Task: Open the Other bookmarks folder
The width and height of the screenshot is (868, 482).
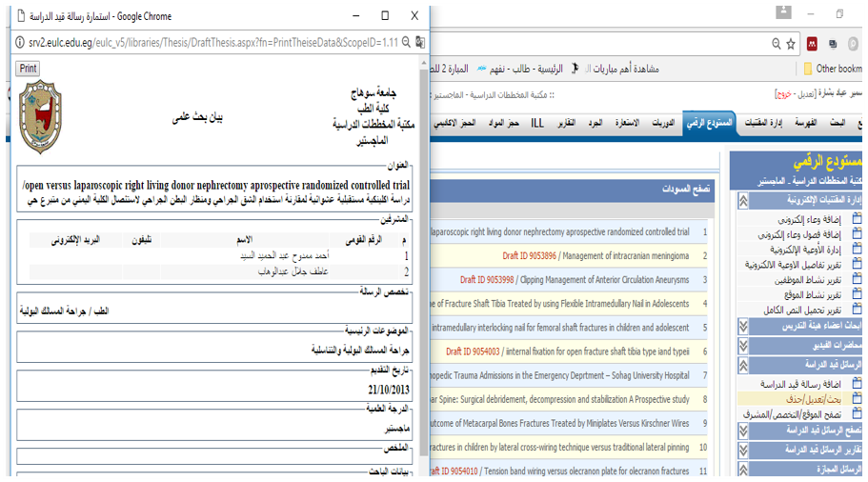Action: pyautogui.click(x=831, y=69)
